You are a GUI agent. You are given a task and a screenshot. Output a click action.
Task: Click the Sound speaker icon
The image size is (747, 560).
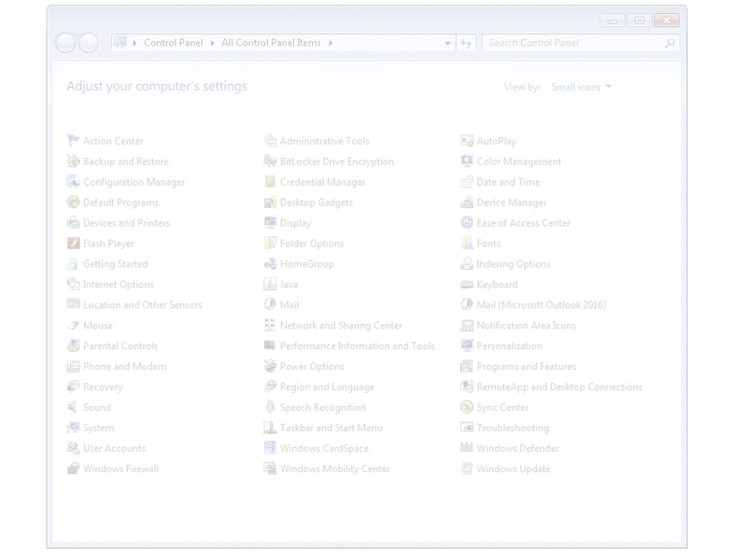(x=73, y=407)
